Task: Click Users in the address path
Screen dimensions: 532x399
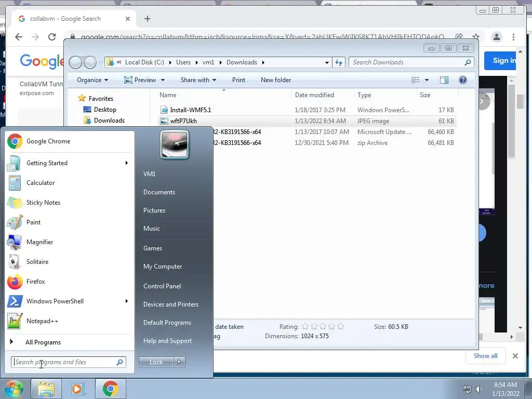Action: tap(183, 62)
